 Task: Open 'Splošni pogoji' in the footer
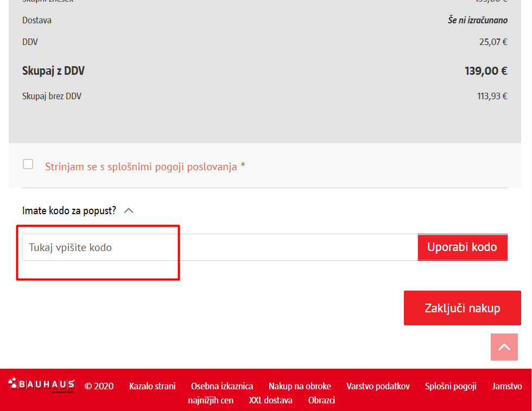451,386
